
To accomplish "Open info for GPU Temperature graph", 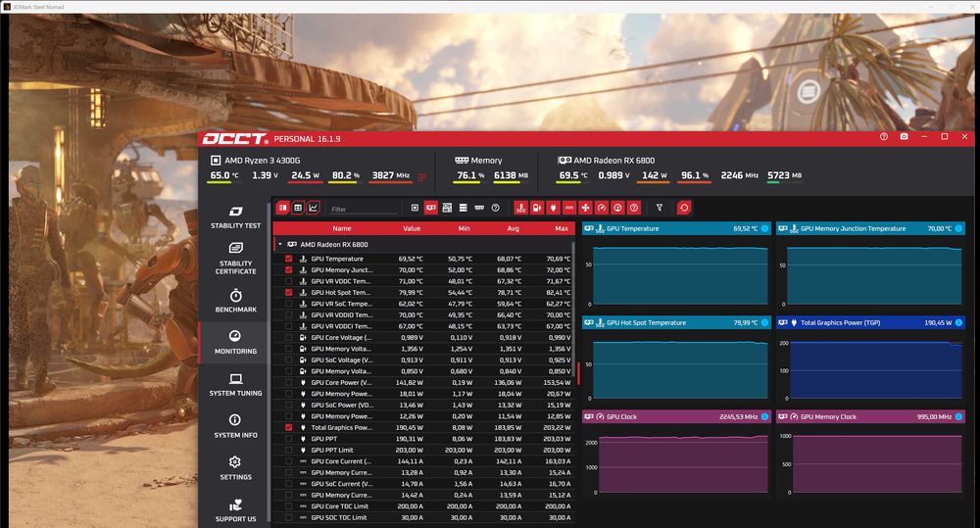I will coord(765,228).
